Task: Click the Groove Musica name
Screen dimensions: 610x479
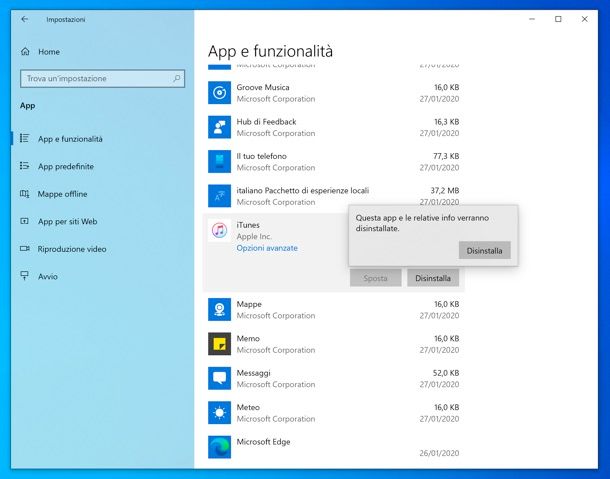Action: 263,87
